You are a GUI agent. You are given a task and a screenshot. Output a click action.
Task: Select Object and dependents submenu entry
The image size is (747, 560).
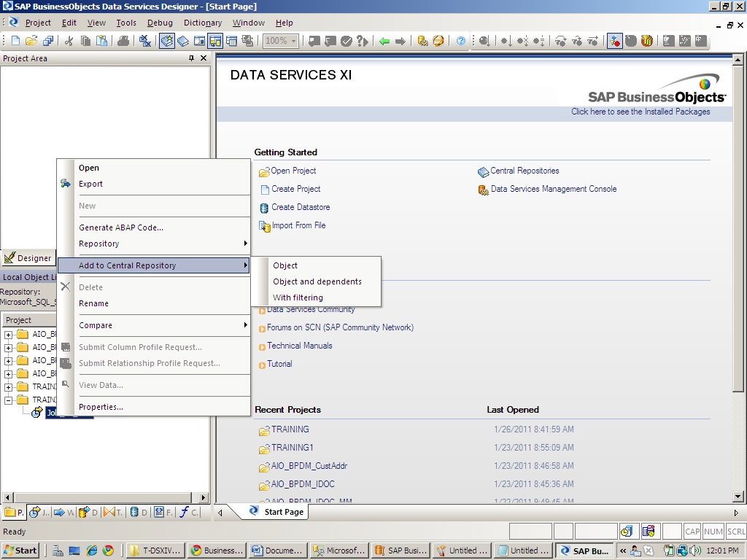pyautogui.click(x=317, y=281)
